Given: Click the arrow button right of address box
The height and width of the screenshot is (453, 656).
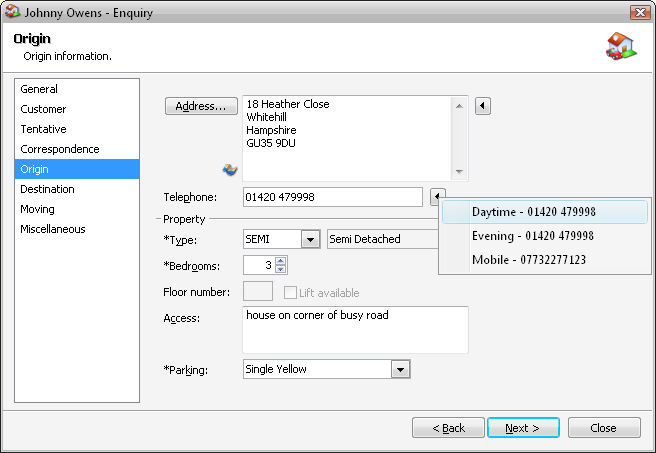Looking at the screenshot, I should coord(482,106).
